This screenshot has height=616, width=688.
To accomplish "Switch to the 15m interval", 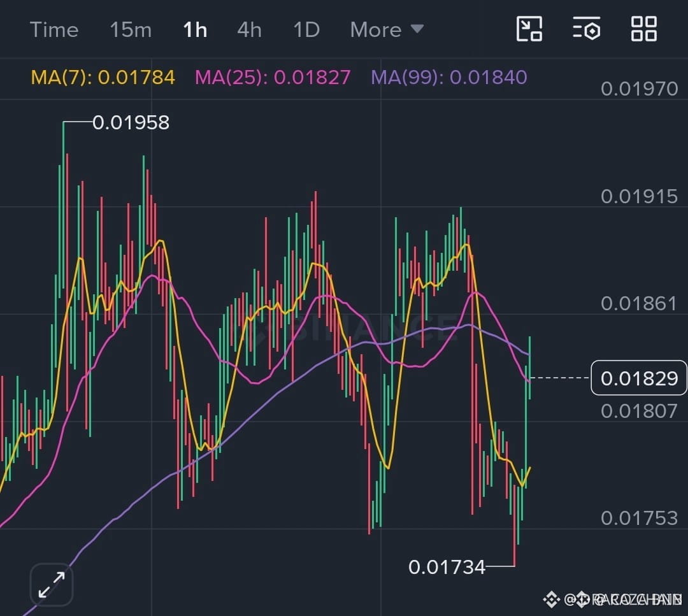I will pos(131,30).
